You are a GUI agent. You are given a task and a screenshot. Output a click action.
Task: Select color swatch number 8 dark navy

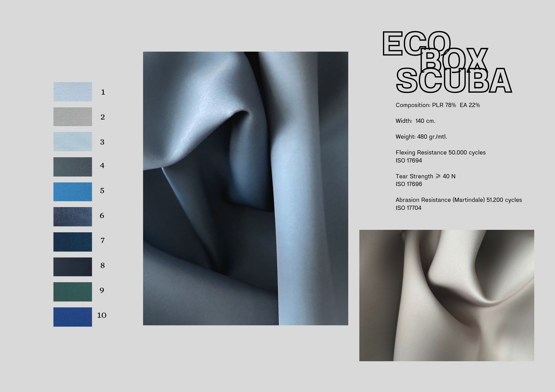point(73,267)
